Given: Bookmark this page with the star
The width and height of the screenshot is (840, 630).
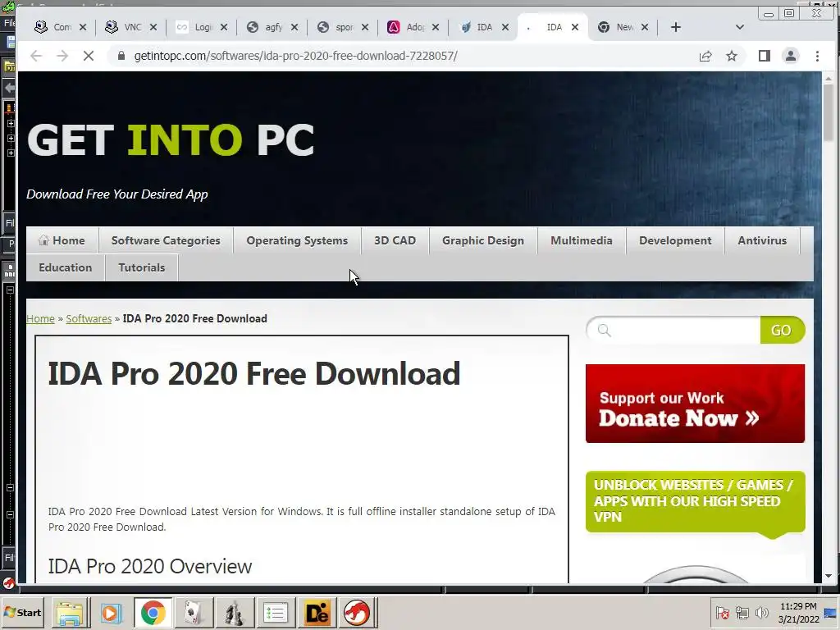Looking at the screenshot, I should (732, 56).
